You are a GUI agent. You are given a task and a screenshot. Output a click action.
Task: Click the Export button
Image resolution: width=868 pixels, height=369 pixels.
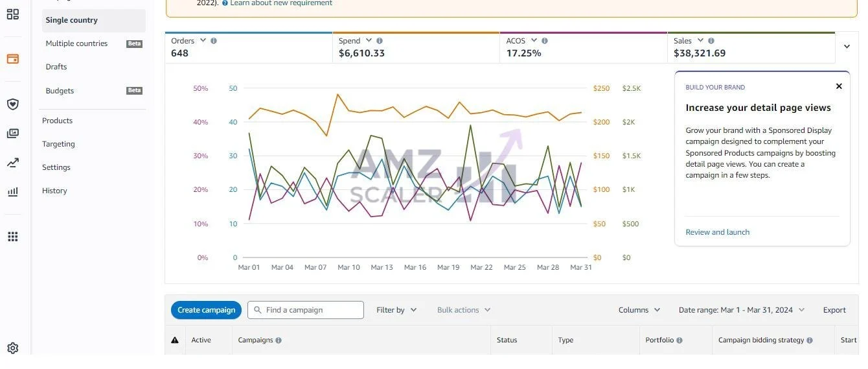point(834,310)
